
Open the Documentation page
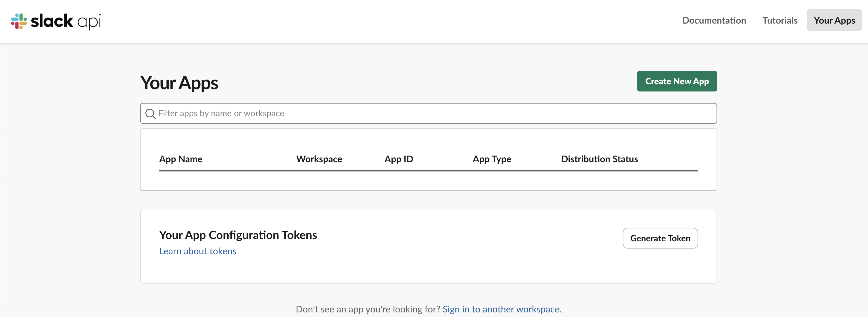[714, 20]
